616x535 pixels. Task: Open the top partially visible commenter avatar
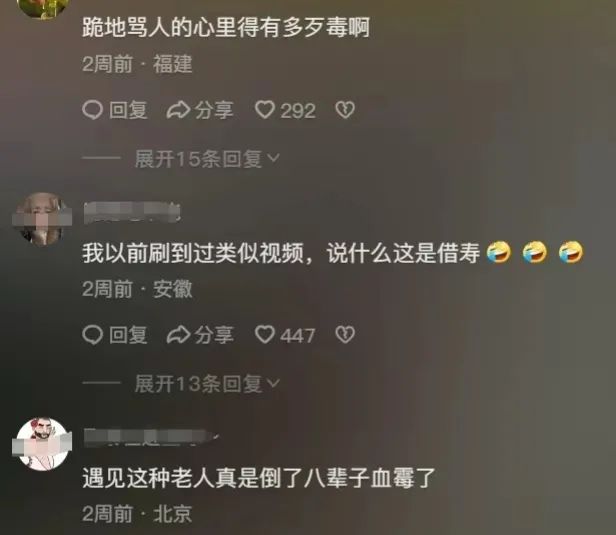[x=44, y=7]
